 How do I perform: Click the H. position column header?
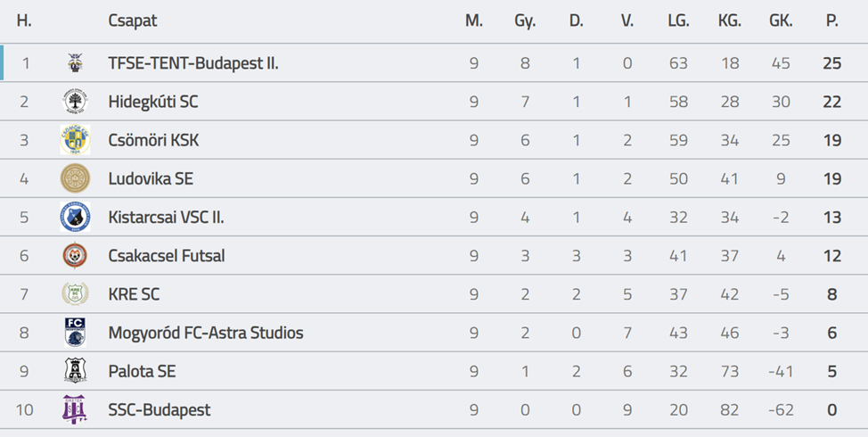(x=24, y=21)
